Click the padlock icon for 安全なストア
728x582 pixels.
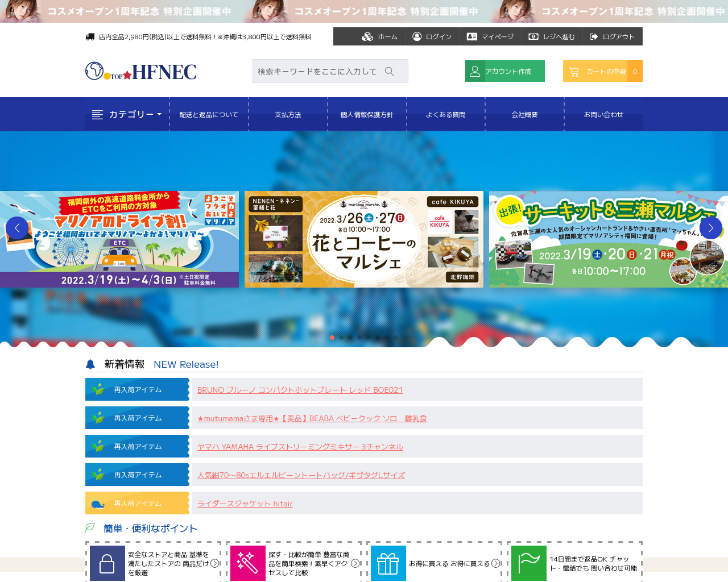click(x=107, y=563)
